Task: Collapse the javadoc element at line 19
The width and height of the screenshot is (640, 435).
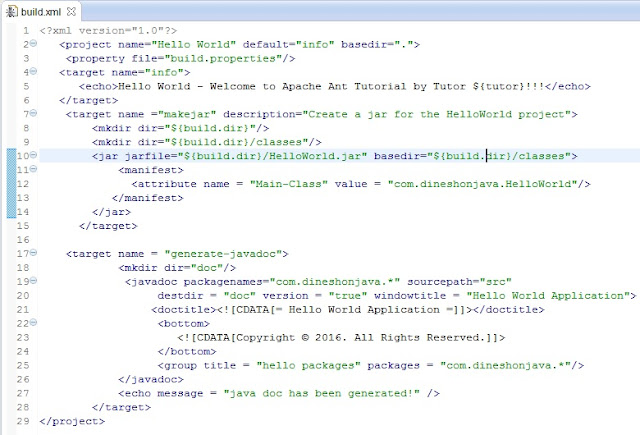Action: click(x=33, y=280)
